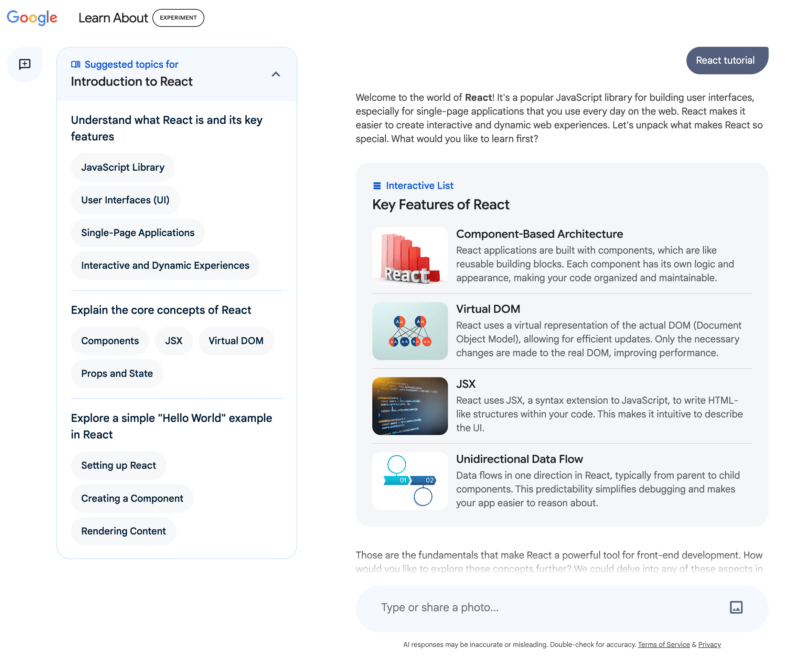
Task: Open the Component-Based Architecture thumbnail image
Action: pos(409,256)
